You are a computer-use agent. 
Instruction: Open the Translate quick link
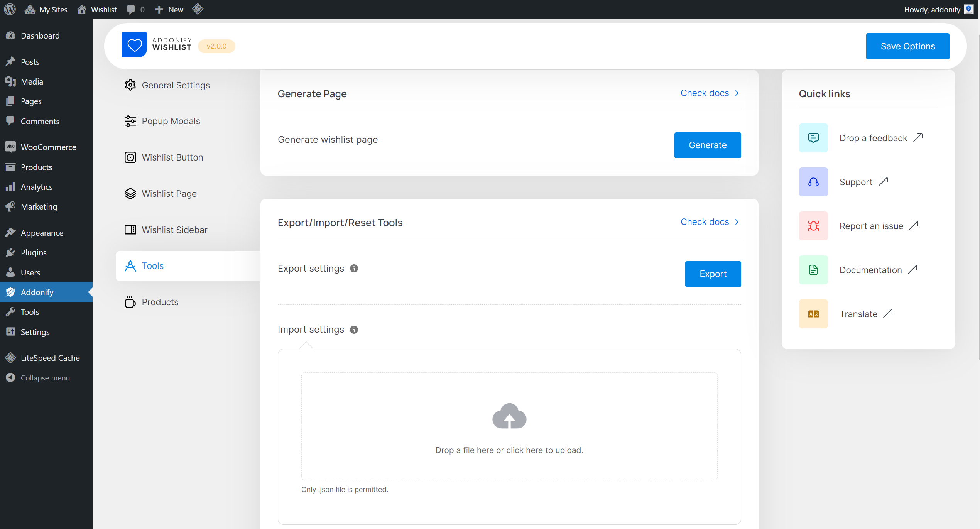tap(866, 314)
